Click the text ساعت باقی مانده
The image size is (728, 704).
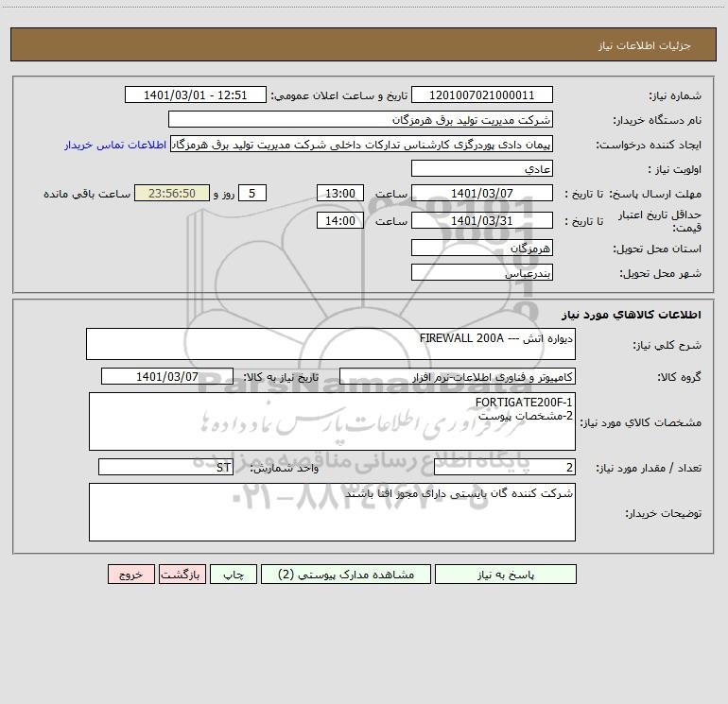click(87, 194)
